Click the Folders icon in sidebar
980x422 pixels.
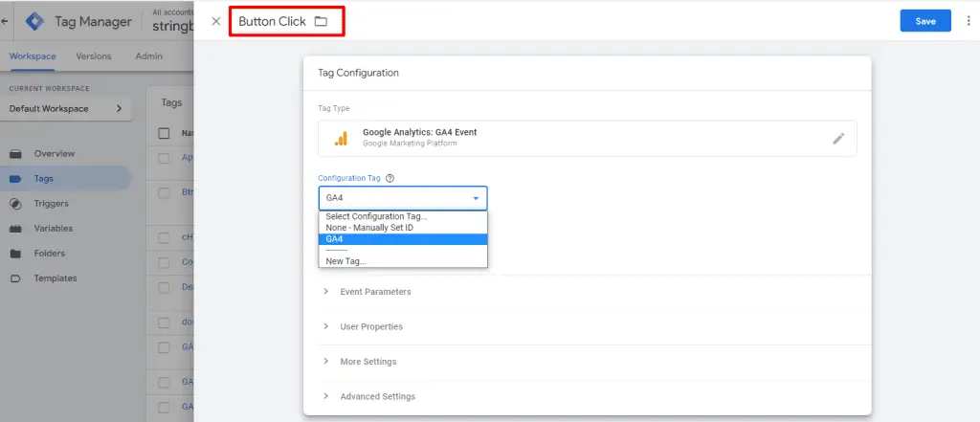point(15,254)
